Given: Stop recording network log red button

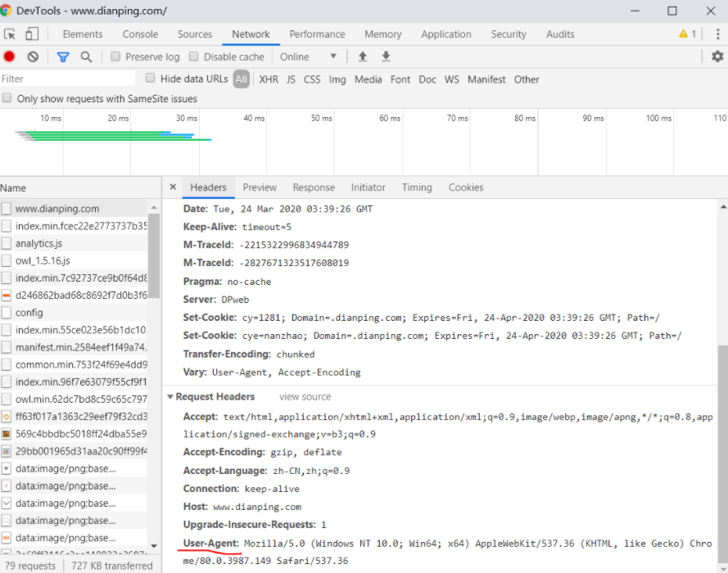Looking at the screenshot, I should (x=9, y=56).
